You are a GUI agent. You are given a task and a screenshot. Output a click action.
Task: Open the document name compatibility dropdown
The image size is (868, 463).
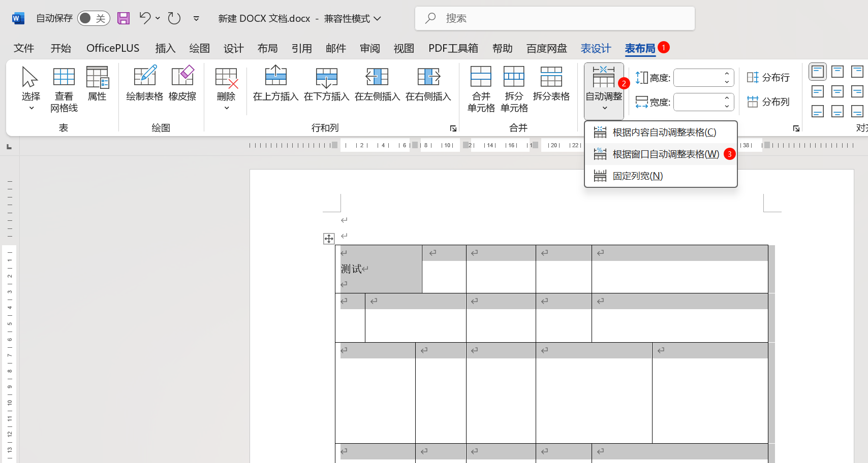[x=377, y=18]
